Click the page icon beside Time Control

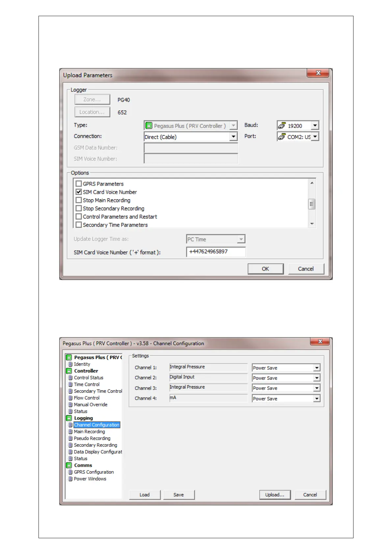tap(70, 384)
